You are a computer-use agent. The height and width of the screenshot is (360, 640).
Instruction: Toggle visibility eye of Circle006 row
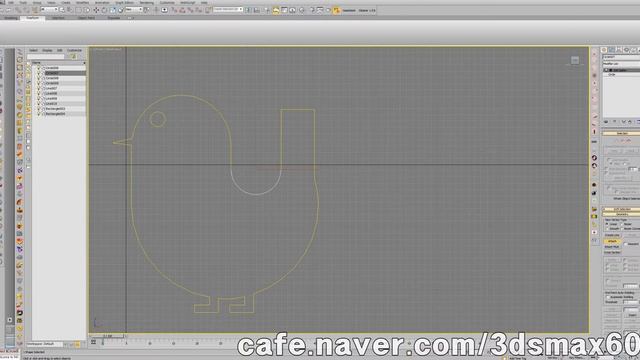pyautogui.click(x=38, y=68)
